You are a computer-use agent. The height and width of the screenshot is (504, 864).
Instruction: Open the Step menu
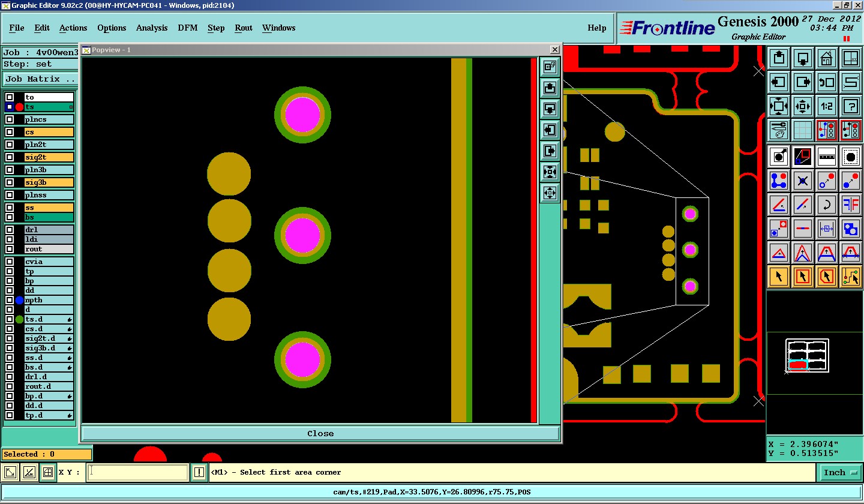coord(216,28)
